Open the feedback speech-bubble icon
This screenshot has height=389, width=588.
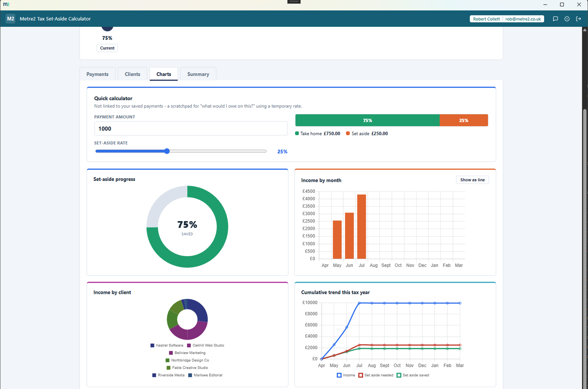pyautogui.click(x=555, y=19)
